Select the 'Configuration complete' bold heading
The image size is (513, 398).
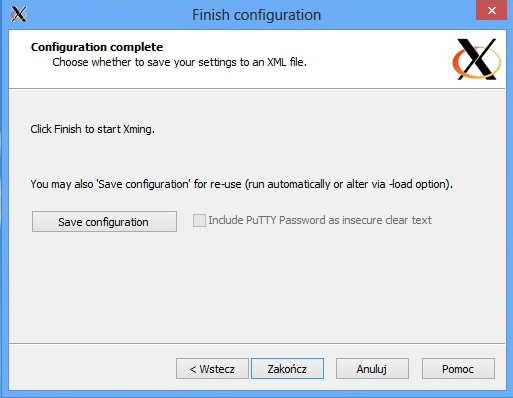point(97,47)
